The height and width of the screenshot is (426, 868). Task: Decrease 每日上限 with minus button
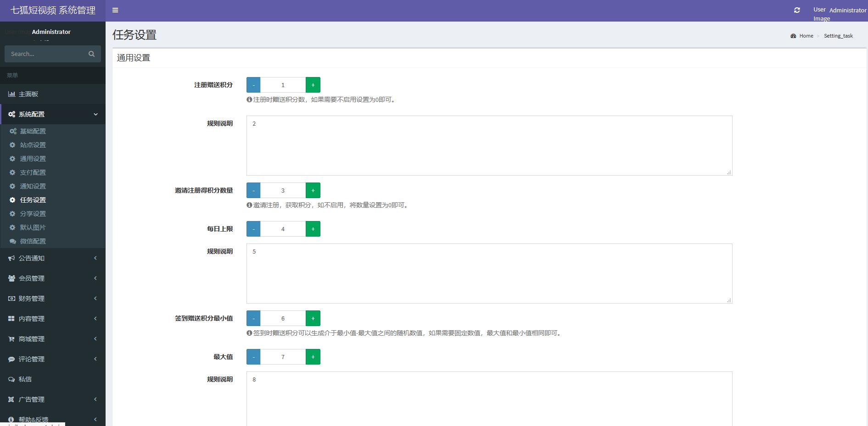(253, 229)
